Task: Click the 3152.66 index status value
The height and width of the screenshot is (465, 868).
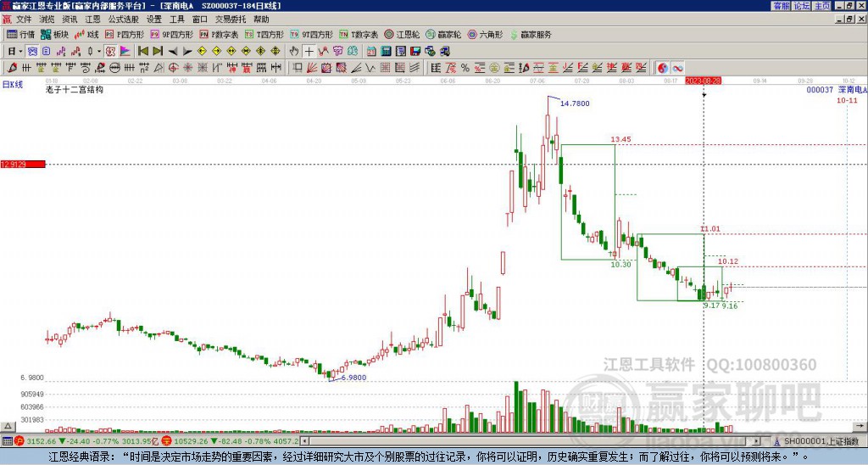Action: (x=42, y=441)
